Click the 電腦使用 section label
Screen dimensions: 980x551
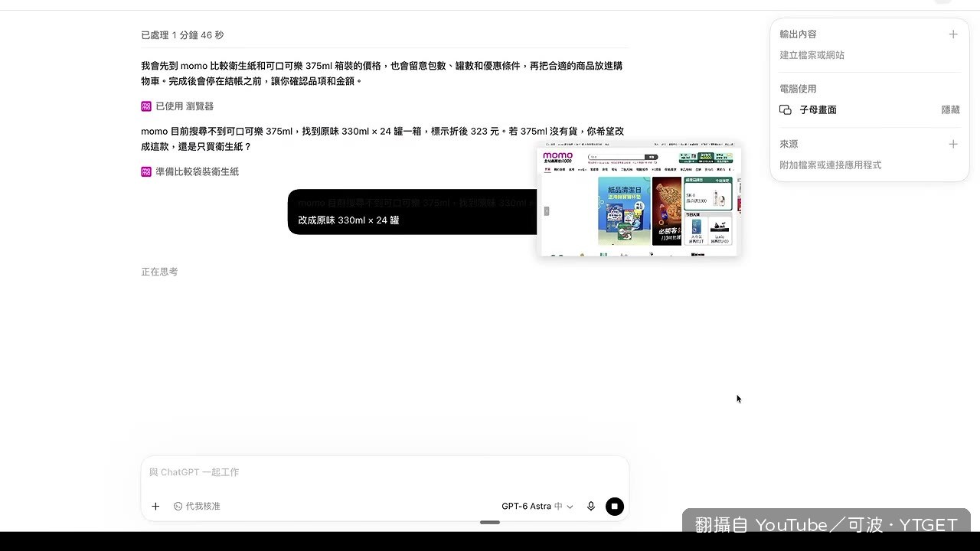click(x=798, y=89)
